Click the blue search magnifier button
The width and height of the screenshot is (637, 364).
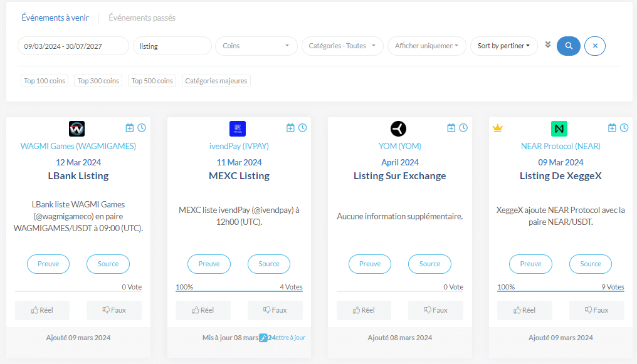coord(568,46)
